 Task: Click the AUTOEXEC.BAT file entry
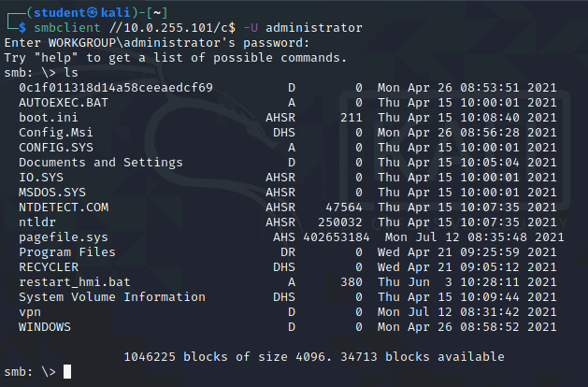[x=64, y=103]
